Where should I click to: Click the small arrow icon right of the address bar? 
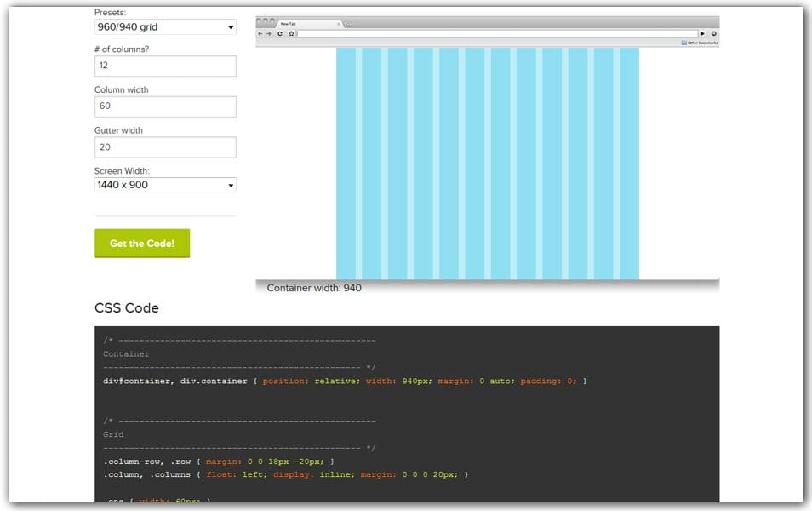pos(704,33)
